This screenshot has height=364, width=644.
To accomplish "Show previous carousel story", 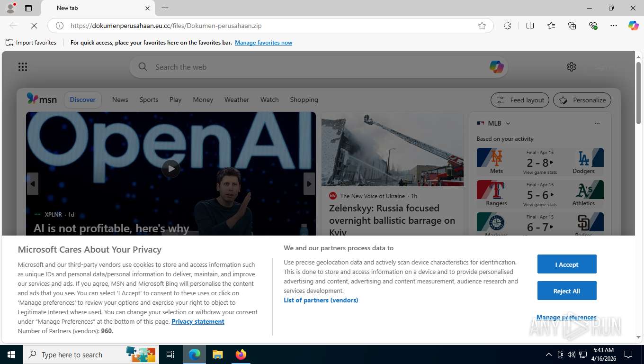I will tap(32, 184).
